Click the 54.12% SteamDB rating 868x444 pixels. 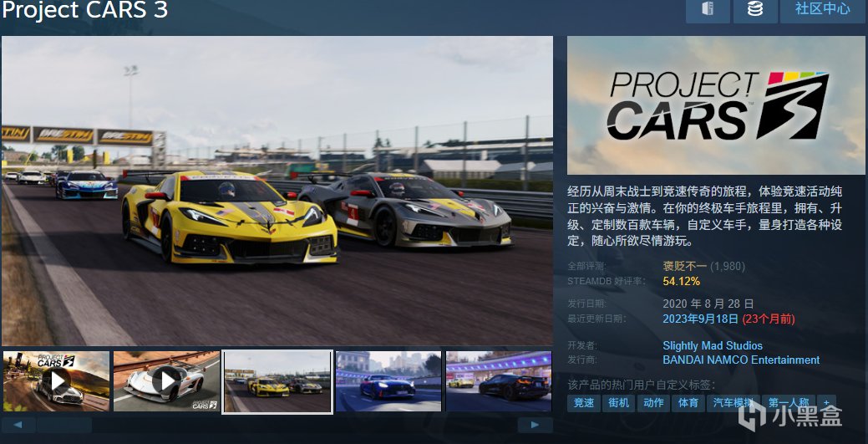point(682,281)
